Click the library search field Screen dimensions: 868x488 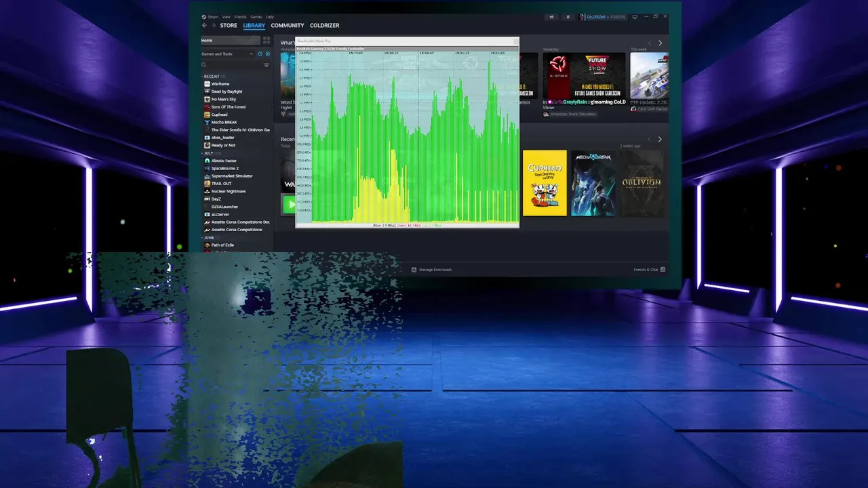pos(231,65)
